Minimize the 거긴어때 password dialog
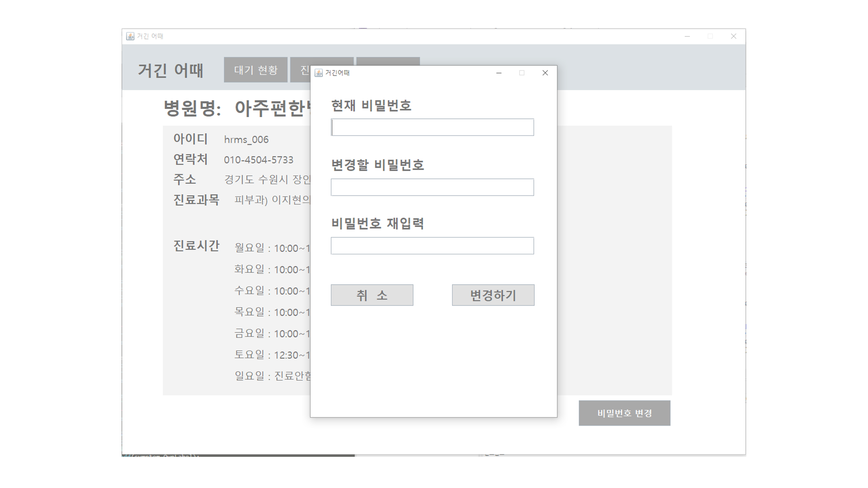868x488 pixels. 499,73
